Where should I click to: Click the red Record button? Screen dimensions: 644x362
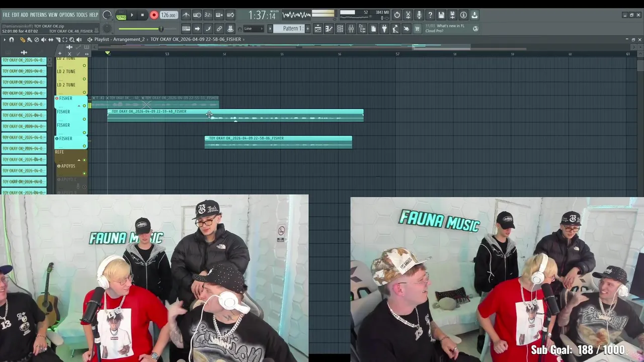(x=154, y=15)
